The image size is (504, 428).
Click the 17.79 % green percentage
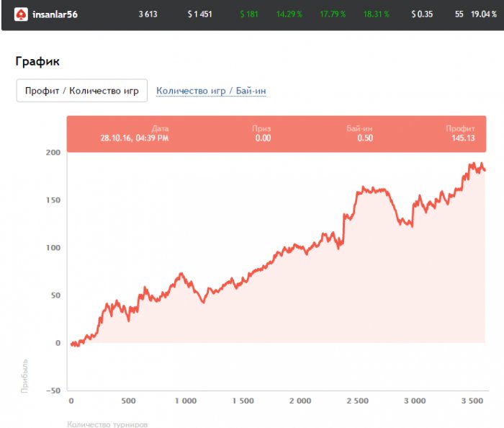pyautogui.click(x=333, y=14)
